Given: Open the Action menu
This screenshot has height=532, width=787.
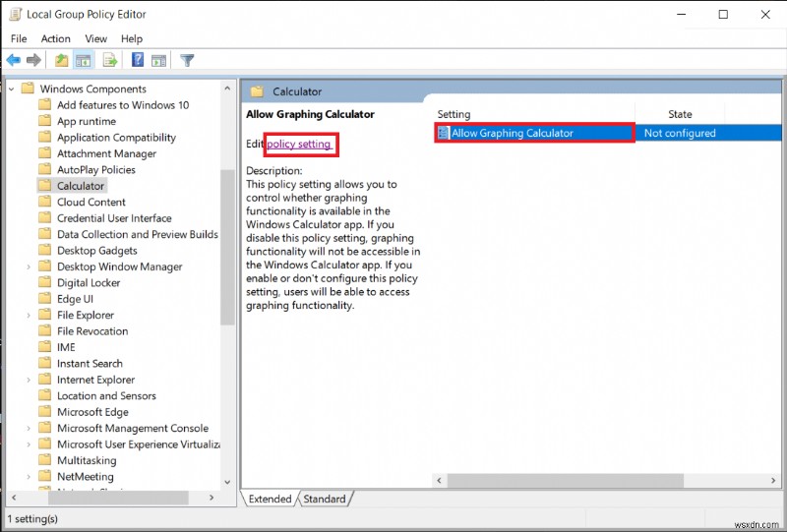Looking at the screenshot, I should coord(56,38).
